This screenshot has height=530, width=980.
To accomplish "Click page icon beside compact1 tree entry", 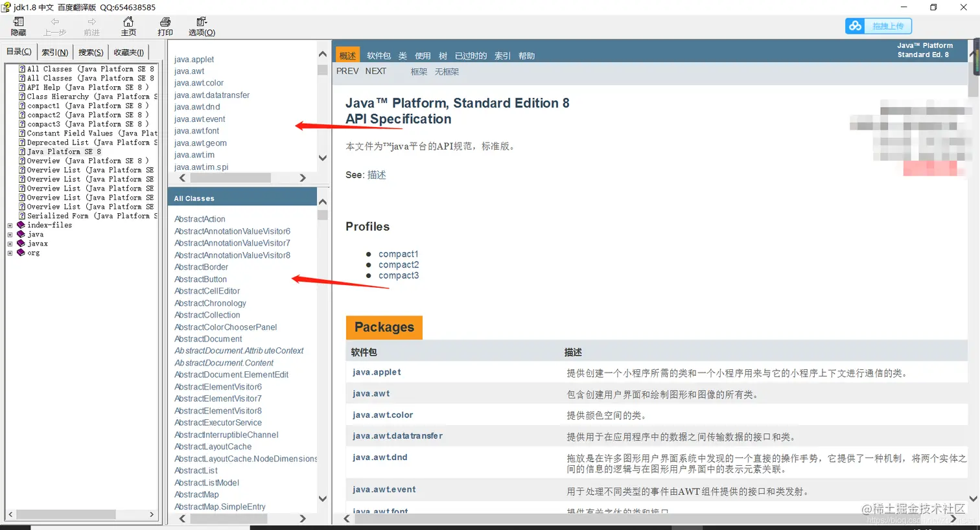I will (22, 105).
